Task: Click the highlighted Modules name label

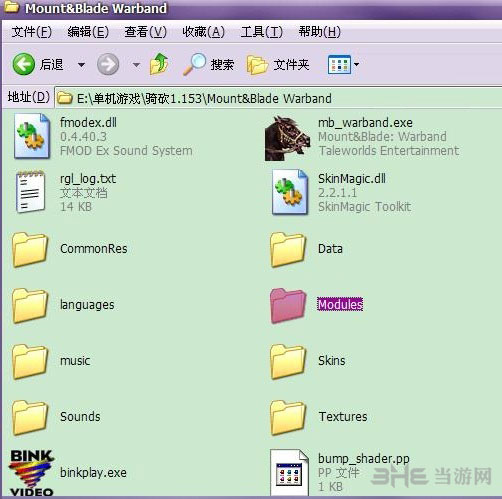Action: point(340,304)
